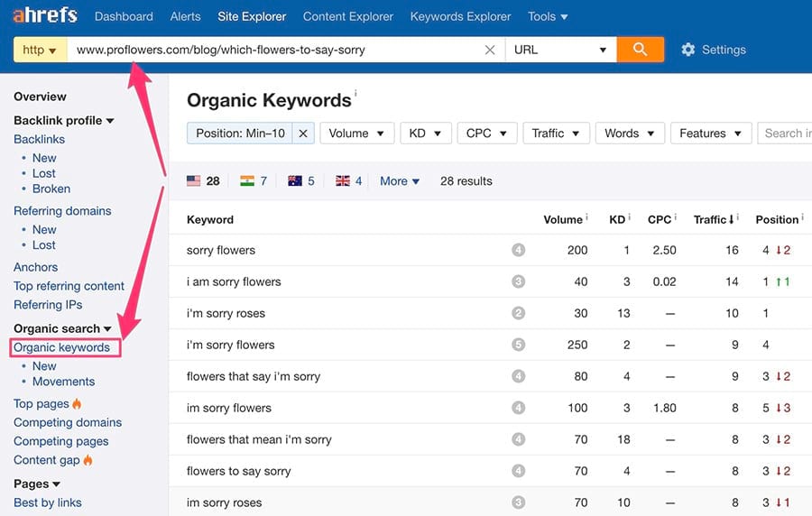Click the orange search magnifier button
812x516 pixels.
click(640, 50)
